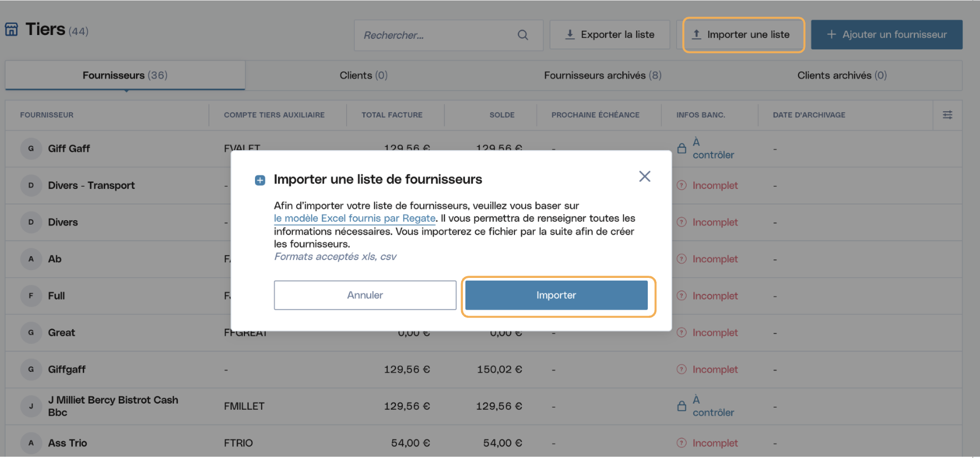980x458 pixels.
Task: Select Clients archivés tab
Action: point(842,76)
